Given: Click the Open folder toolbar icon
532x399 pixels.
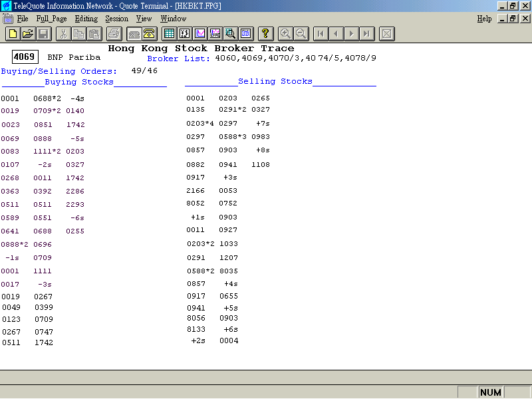Looking at the screenshot, I should [x=28, y=34].
